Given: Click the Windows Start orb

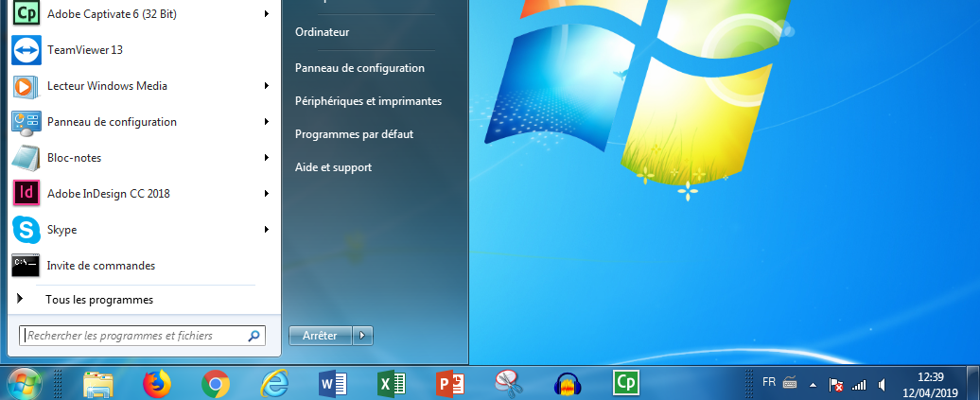Looking at the screenshot, I should 25,383.
